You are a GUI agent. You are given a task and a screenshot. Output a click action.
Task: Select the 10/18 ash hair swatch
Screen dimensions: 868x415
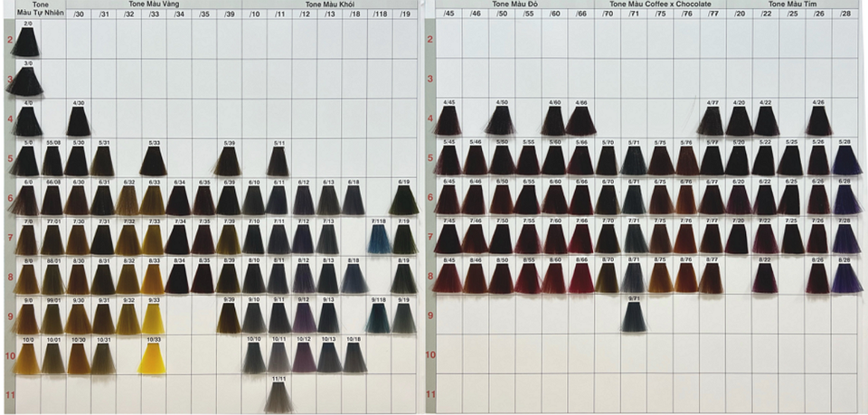pyautogui.click(x=354, y=357)
